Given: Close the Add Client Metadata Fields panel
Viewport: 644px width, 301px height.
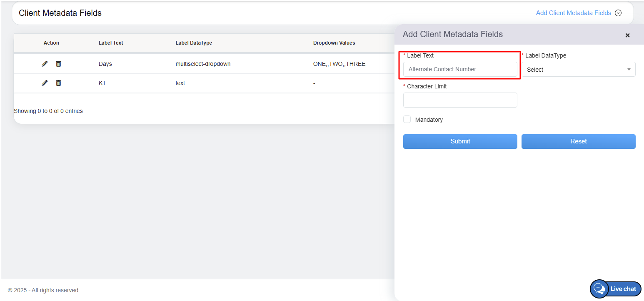Looking at the screenshot, I should (x=627, y=35).
